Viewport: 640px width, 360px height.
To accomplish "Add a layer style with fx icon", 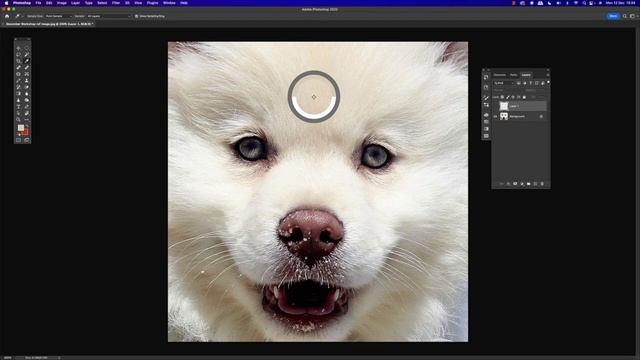I will click(x=508, y=184).
